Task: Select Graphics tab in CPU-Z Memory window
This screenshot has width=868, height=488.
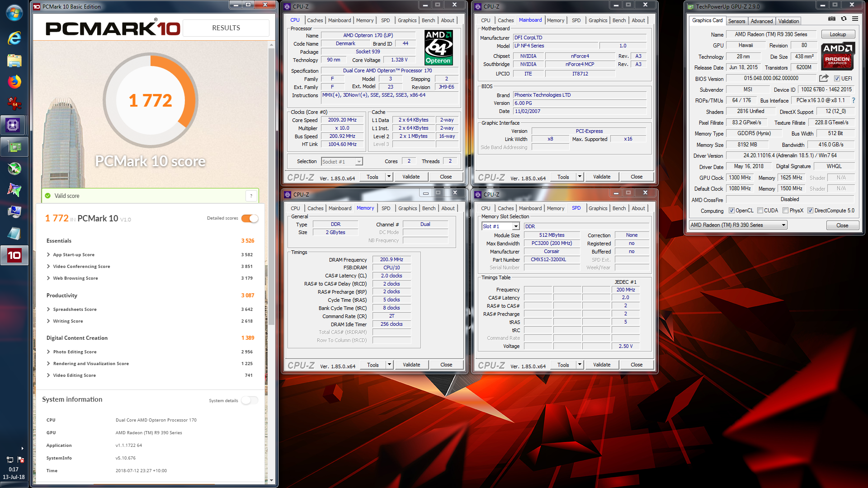Action: [x=407, y=208]
